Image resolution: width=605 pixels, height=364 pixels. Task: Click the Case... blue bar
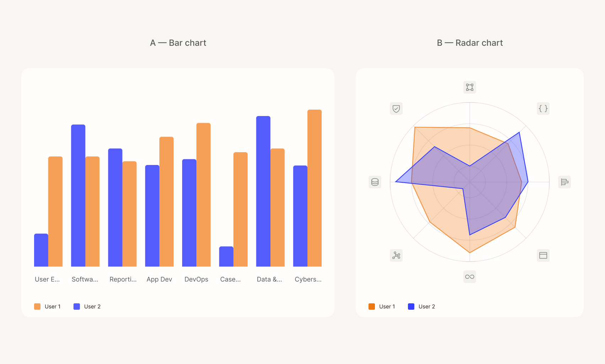tap(226, 257)
